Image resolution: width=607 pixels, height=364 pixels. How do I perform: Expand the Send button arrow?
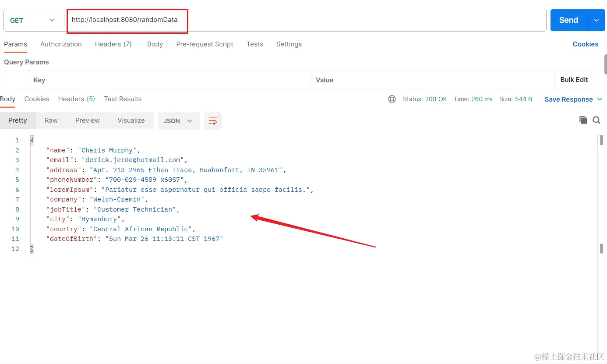click(596, 20)
